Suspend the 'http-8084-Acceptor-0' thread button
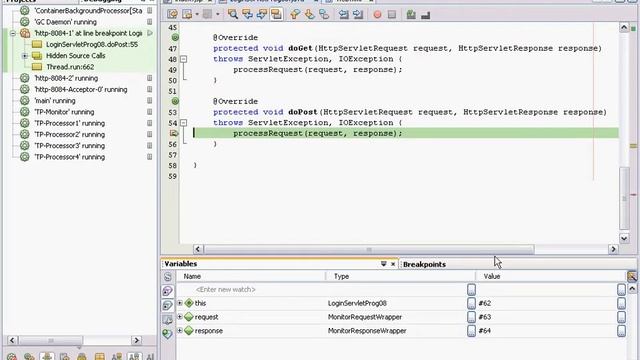The image size is (640, 360). pos(150,89)
